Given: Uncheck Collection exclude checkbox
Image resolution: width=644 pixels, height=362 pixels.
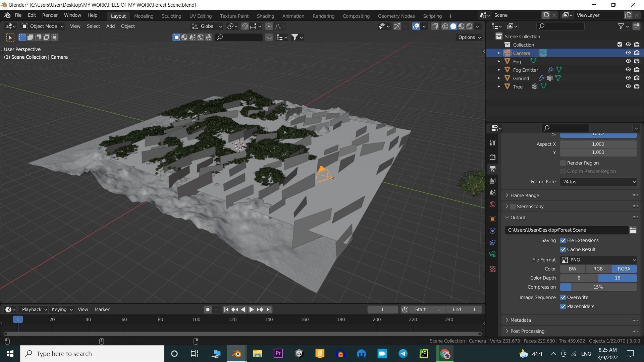Looking at the screenshot, I should [x=620, y=45].
